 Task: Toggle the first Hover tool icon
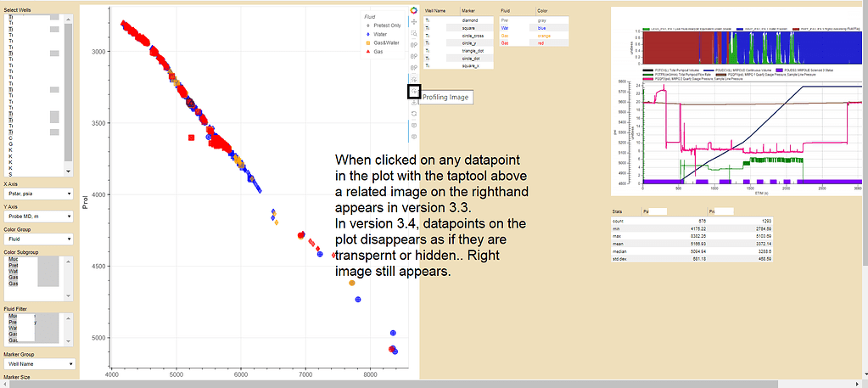tap(414, 125)
